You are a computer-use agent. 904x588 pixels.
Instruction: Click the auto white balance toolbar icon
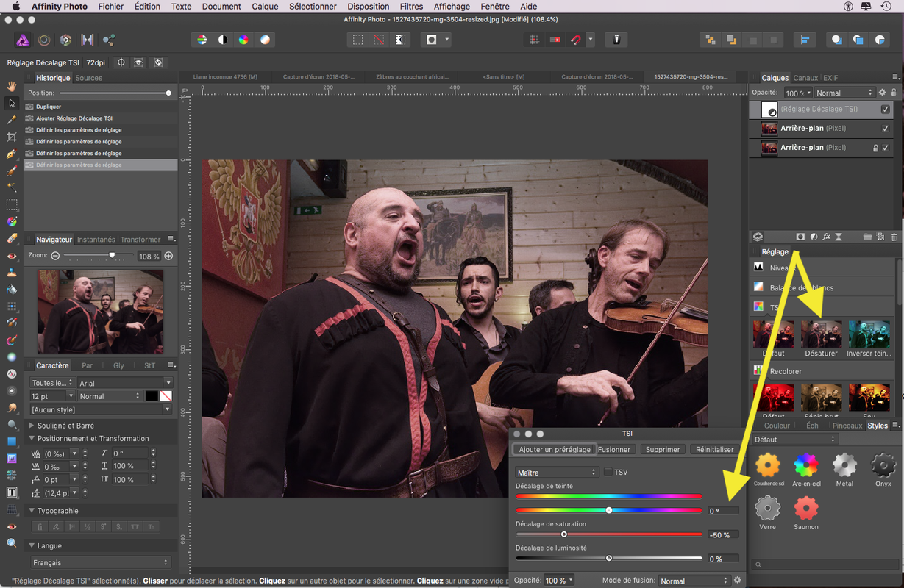(x=265, y=40)
